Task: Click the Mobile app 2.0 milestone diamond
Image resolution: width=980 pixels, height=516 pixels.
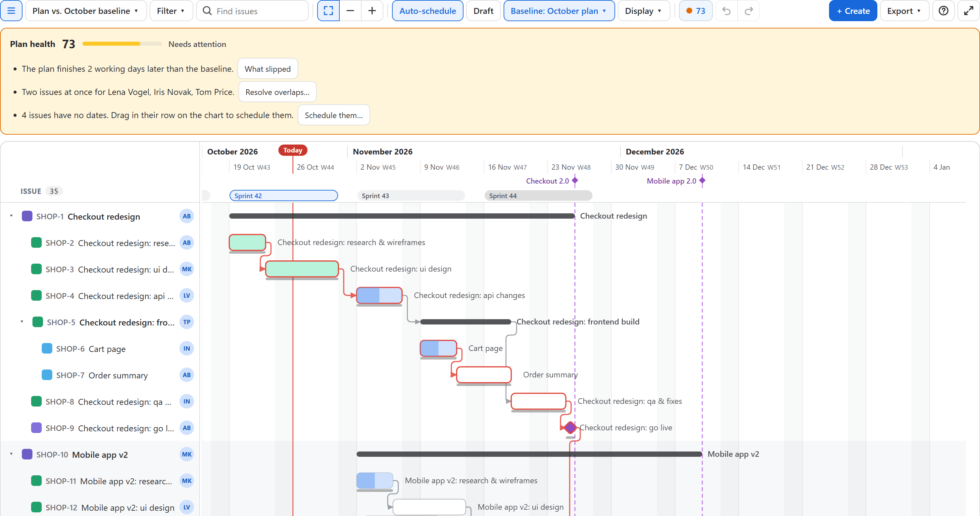Action: [702, 181]
